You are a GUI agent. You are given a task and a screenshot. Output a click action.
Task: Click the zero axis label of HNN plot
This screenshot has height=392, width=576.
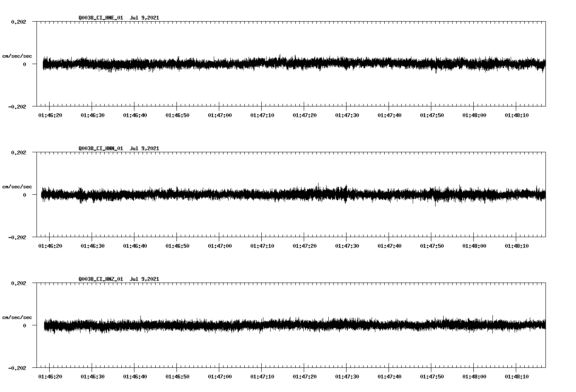25,195
